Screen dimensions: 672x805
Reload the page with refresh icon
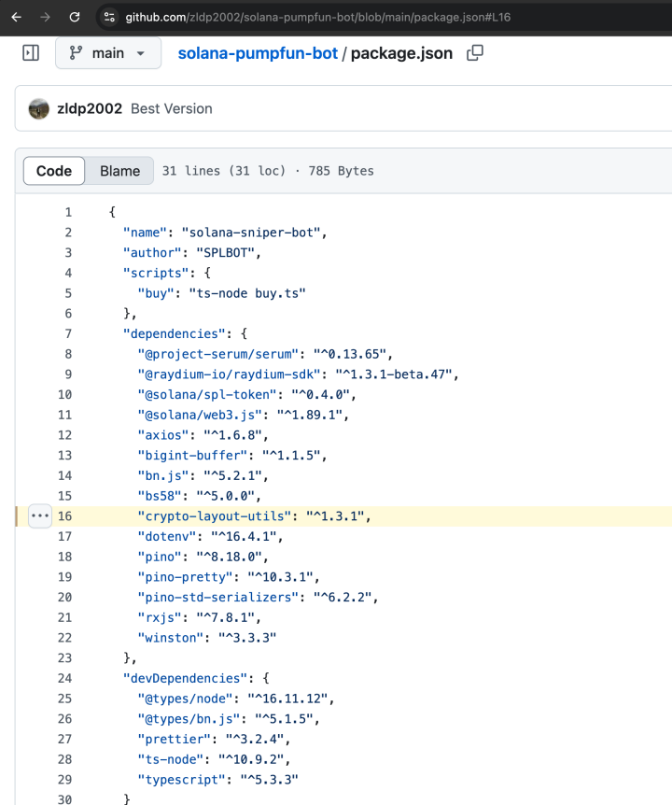pyautogui.click(x=75, y=17)
